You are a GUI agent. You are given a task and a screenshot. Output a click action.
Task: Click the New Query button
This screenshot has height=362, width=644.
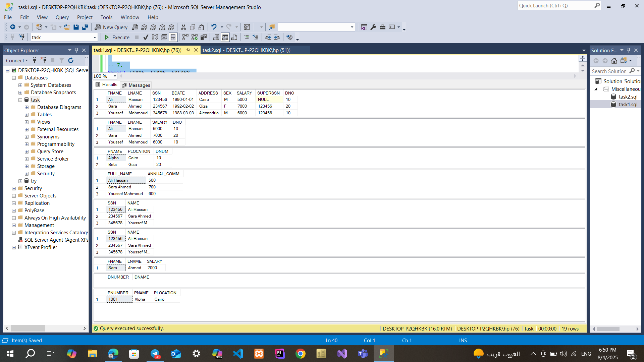tap(111, 27)
